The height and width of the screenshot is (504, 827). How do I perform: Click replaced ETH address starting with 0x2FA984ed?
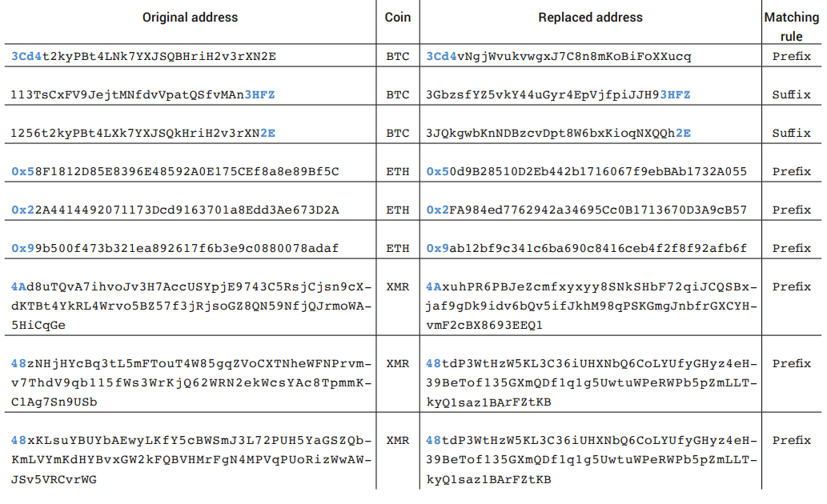586,210
